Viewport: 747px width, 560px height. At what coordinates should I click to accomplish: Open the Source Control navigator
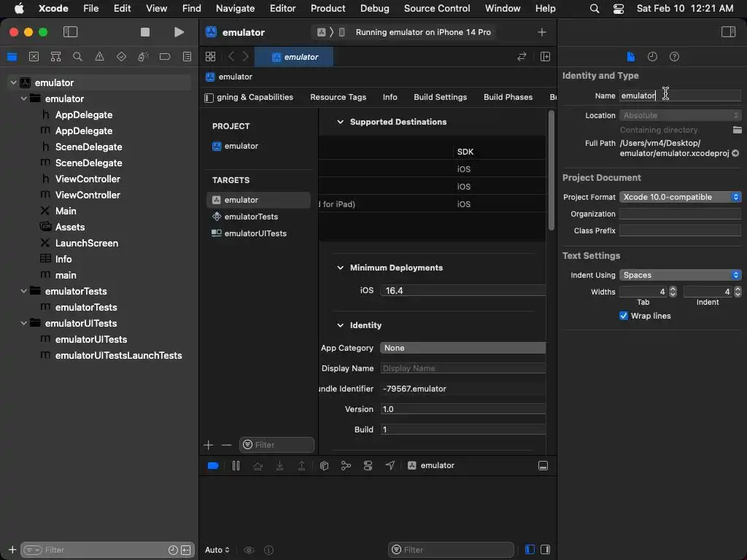(34, 57)
